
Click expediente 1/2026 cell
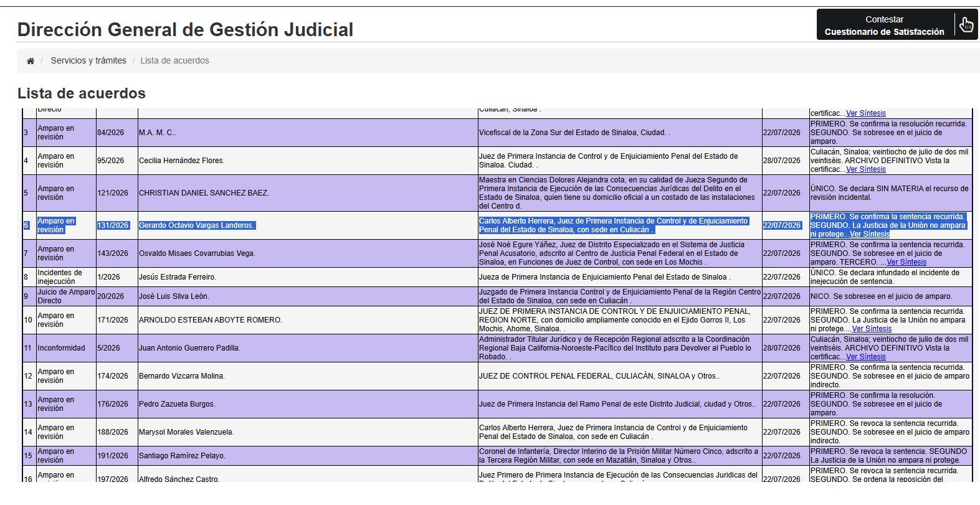click(117, 277)
